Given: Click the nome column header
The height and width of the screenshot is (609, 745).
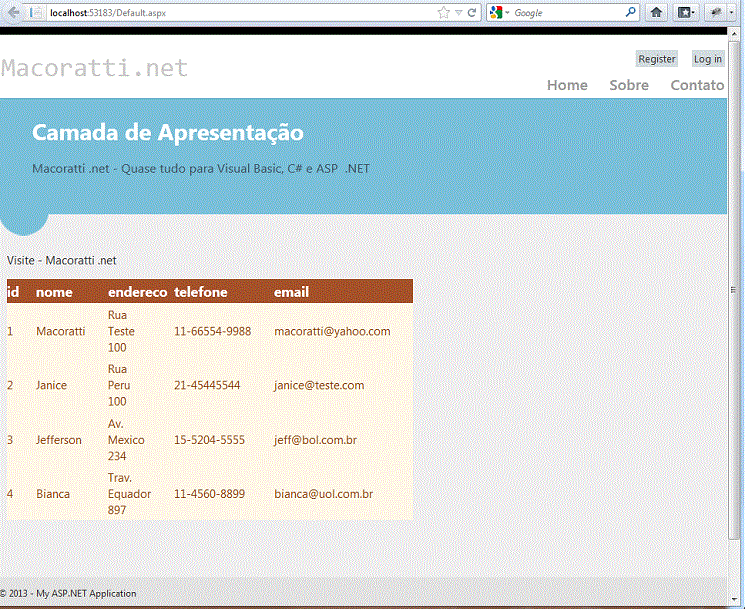Looking at the screenshot, I should click(x=54, y=292).
